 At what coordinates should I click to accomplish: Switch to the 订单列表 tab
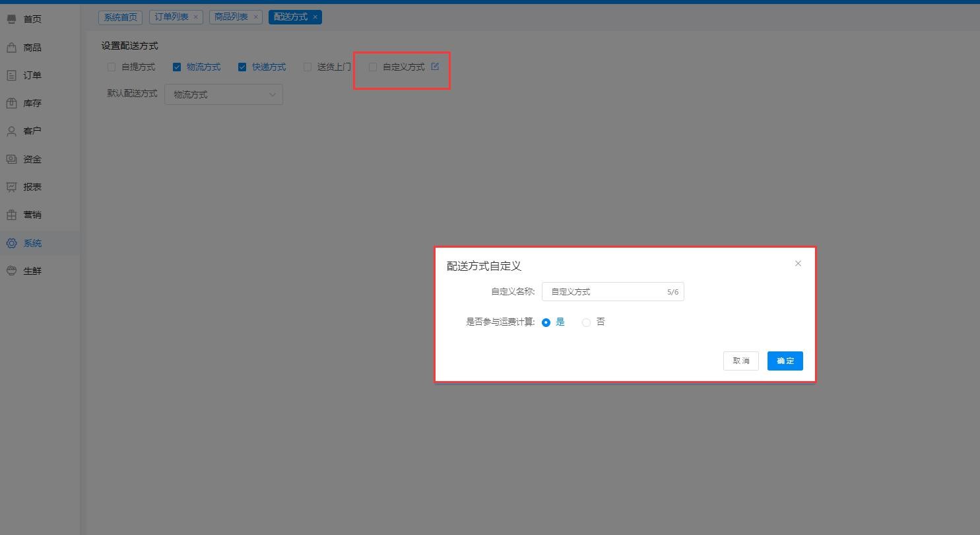(x=172, y=17)
